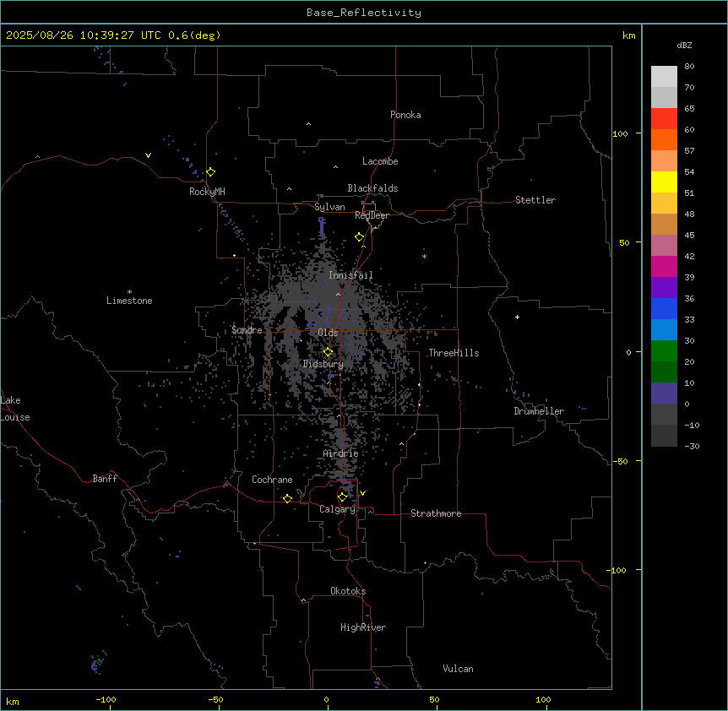Select the magenta 42 dBZ legend color
728x711 pixels.
pos(664,266)
